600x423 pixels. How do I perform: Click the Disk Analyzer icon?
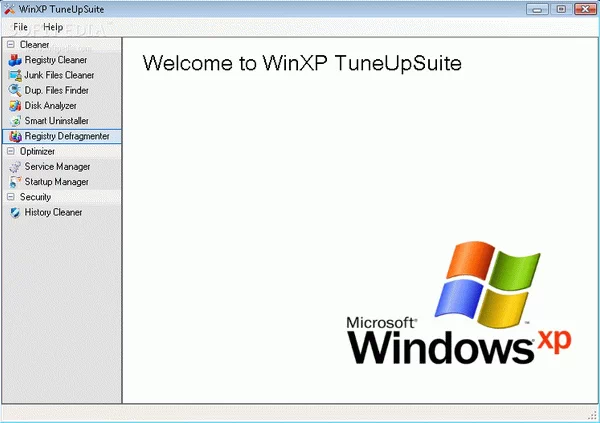tap(15, 106)
